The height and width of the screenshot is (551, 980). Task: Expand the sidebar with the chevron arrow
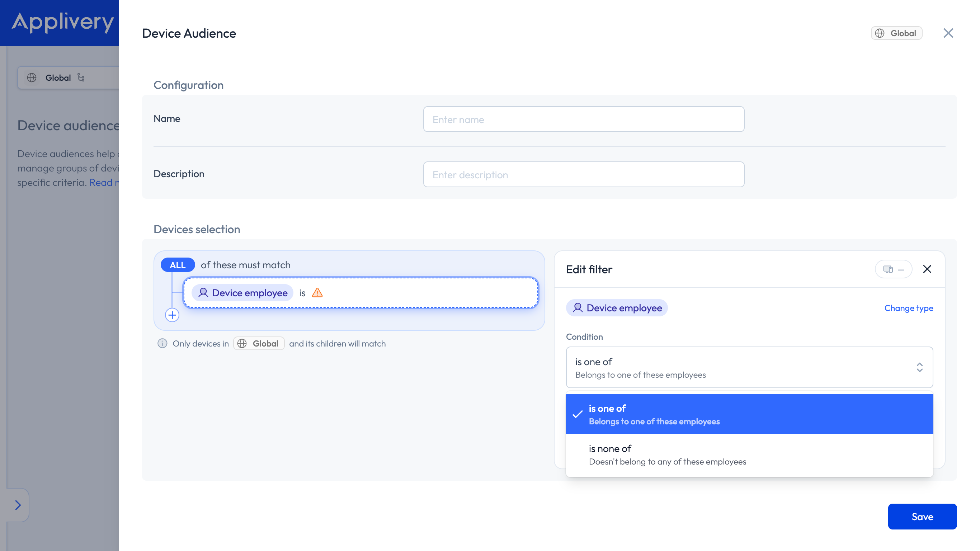(18, 505)
